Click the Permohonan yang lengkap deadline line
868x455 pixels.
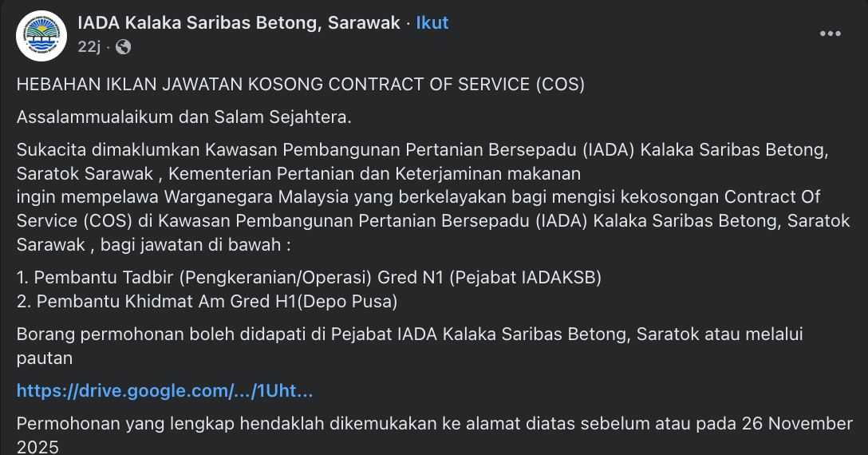pyautogui.click(x=435, y=423)
